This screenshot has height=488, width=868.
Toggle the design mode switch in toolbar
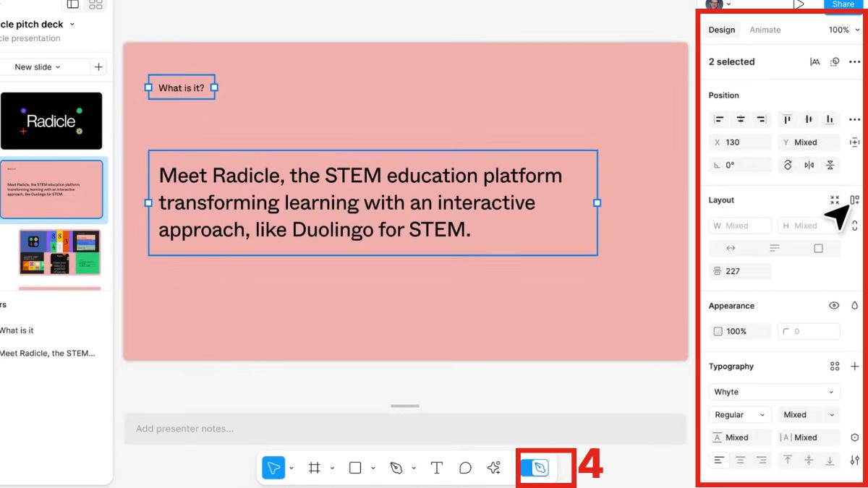tap(535, 468)
